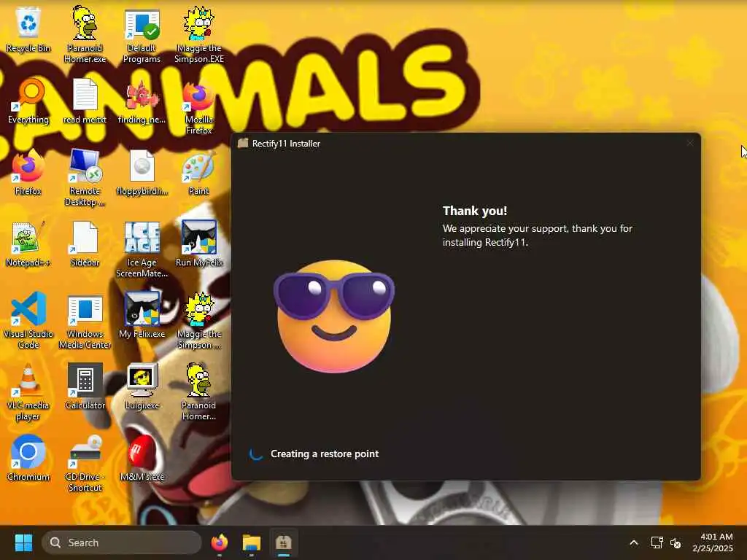The height and width of the screenshot is (560, 747).
Task: Click the "Thank you!" heading
Action: pos(475,211)
